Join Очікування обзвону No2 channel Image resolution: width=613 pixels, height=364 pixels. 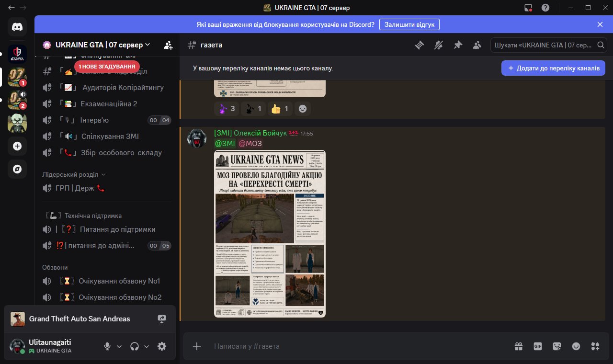(106, 297)
